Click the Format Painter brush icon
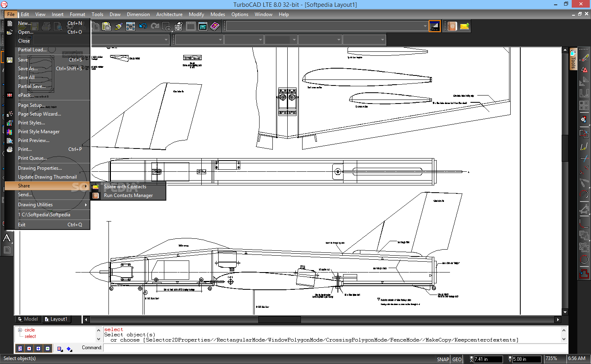 pyautogui.click(x=119, y=26)
